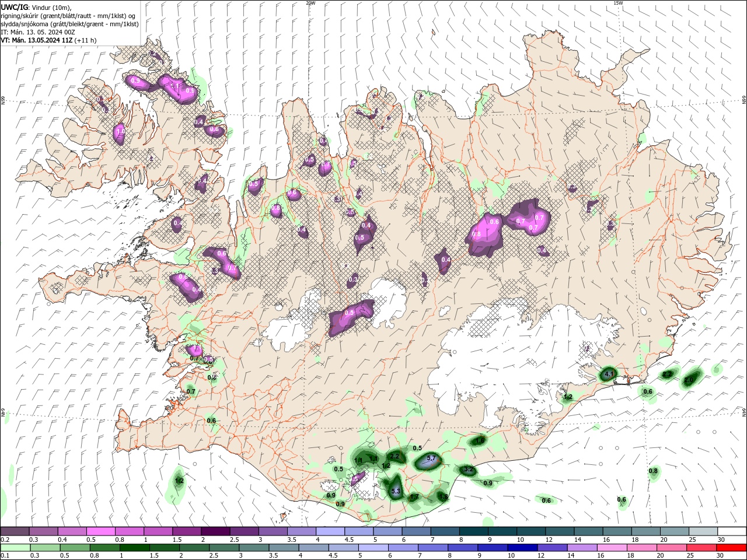Select the '30' label ending the top legend row

pyautogui.click(x=721, y=540)
